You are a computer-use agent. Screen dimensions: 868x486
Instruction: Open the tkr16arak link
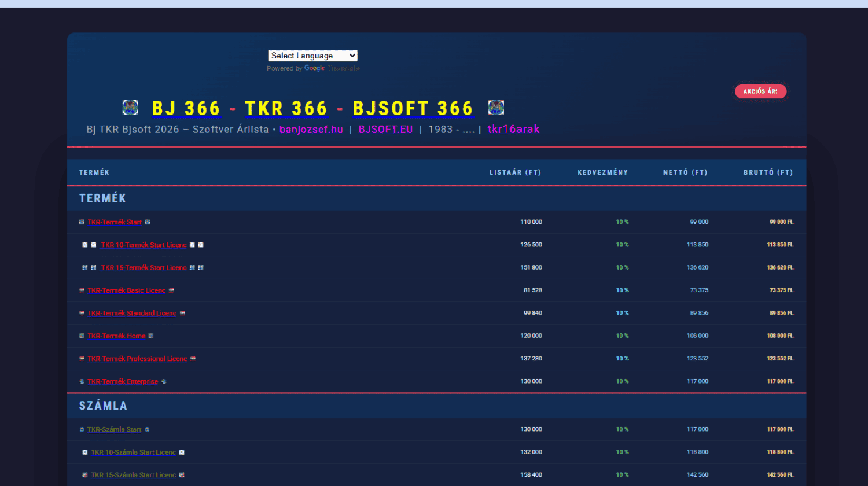pyautogui.click(x=514, y=130)
